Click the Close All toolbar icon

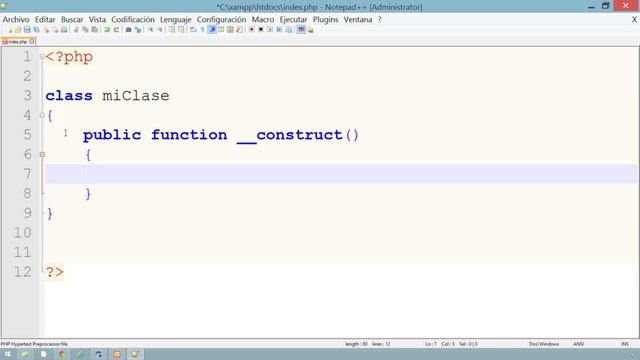(55, 30)
